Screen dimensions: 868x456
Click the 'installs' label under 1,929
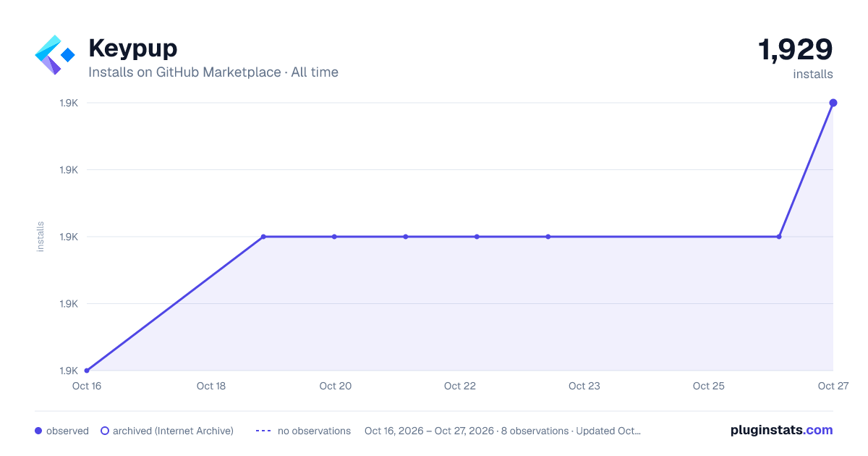click(x=813, y=75)
